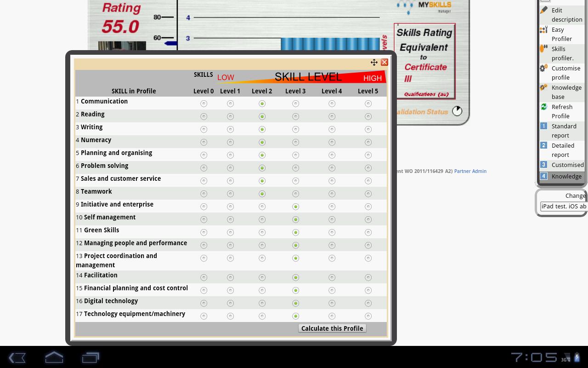Click the Digital technology row label
Viewport: 588px width, 368px height.
[111, 301]
